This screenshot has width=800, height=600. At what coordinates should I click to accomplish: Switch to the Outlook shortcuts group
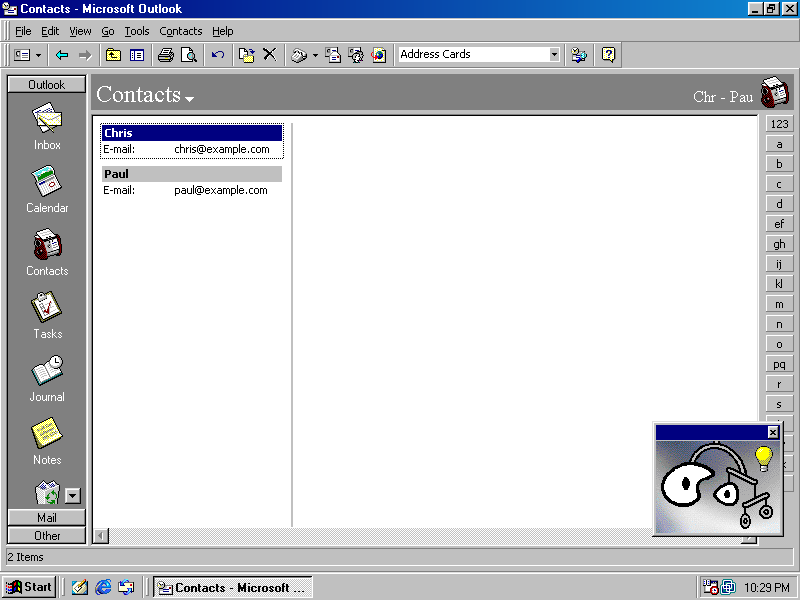point(46,85)
